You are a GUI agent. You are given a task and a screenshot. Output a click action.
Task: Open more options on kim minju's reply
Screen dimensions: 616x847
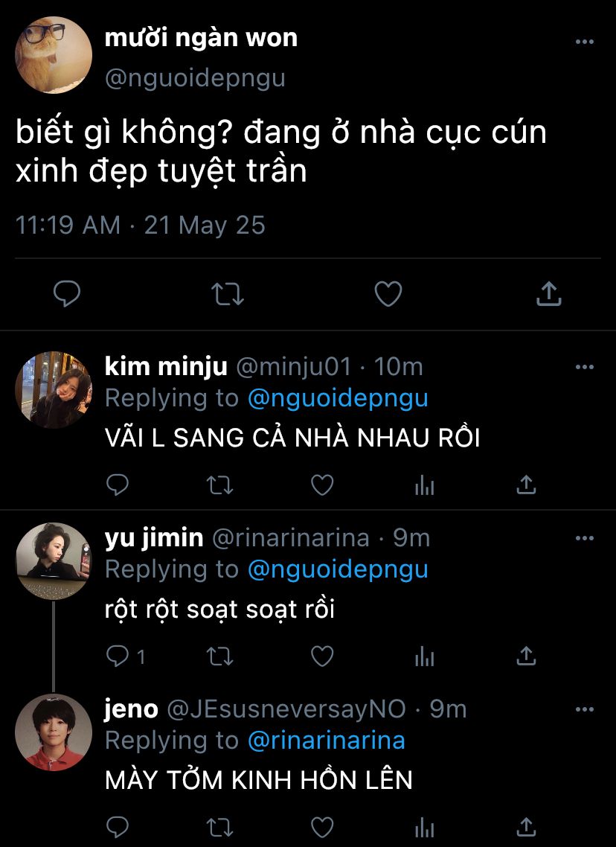pyautogui.click(x=585, y=367)
